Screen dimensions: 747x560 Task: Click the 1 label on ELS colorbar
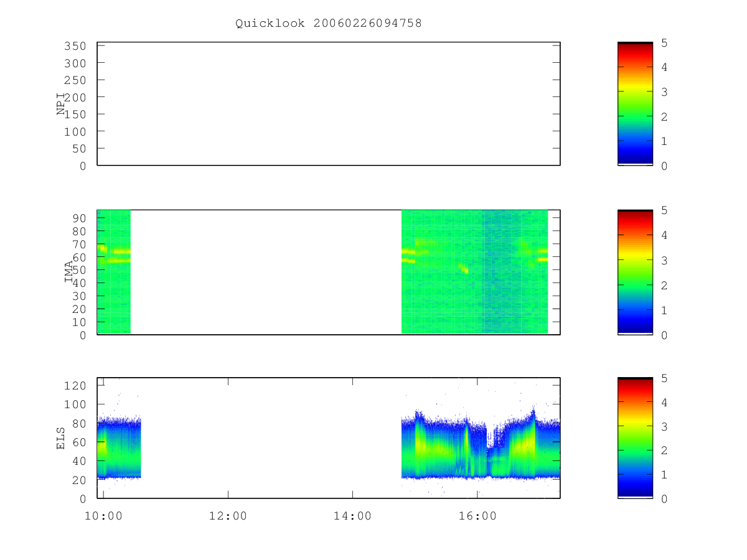tap(664, 474)
